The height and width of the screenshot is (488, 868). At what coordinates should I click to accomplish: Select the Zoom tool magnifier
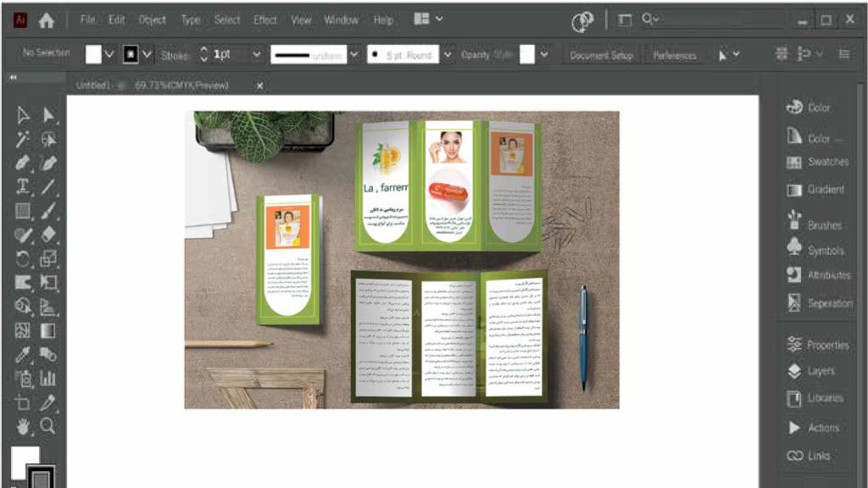[x=48, y=425]
